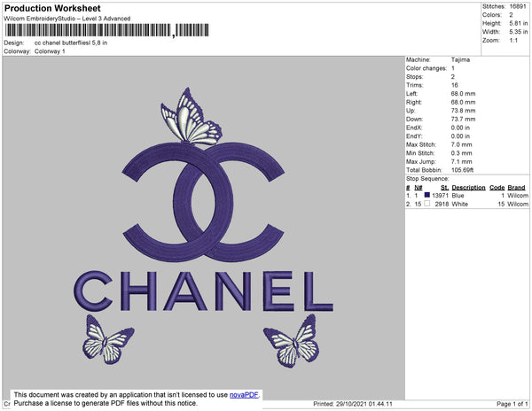Click the 'Right:' label
This screenshot has width=532, height=411.
(x=413, y=102)
